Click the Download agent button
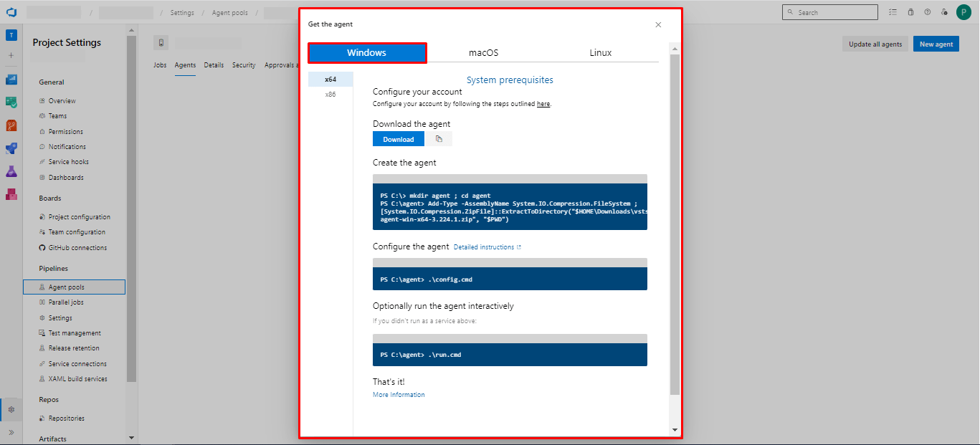This screenshot has height=445, width=980. click(x=399, y=139)
